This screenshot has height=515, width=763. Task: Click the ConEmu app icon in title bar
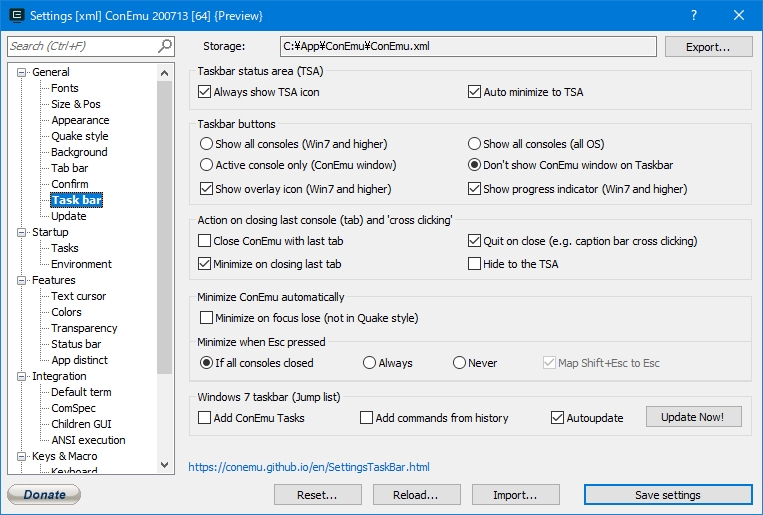(17, 16)
